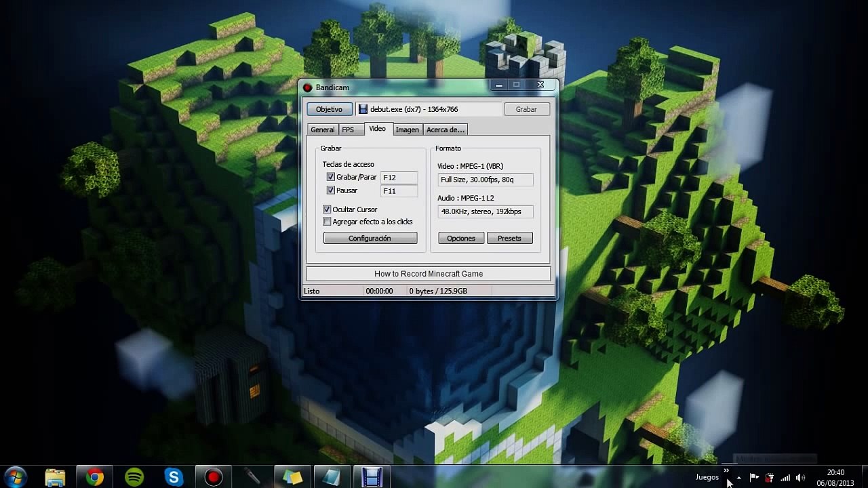
Task: Open the Acerca de... tab
Action: coord(446,129)
